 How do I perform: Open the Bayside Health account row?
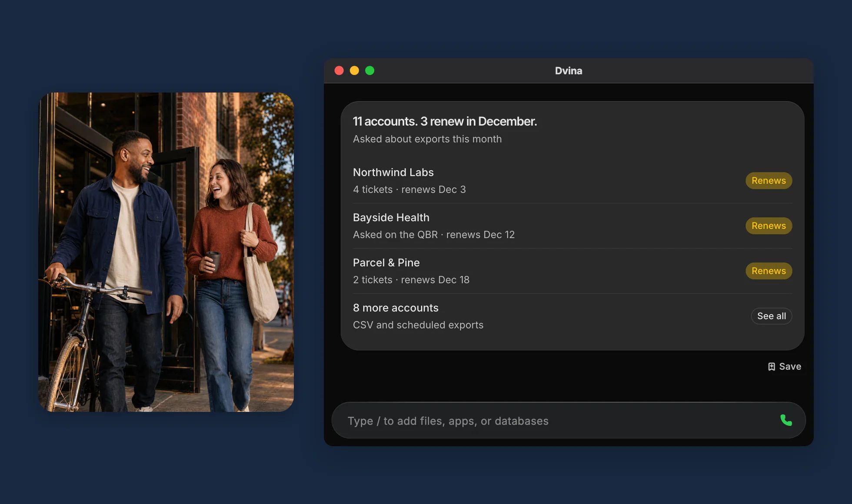coord(572,226)
